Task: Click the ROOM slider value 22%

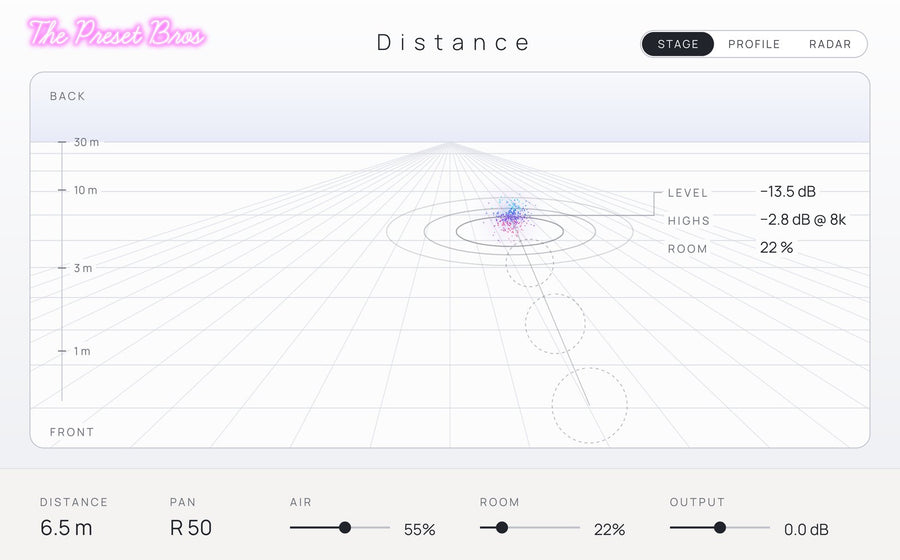Action: coord(610,530)
